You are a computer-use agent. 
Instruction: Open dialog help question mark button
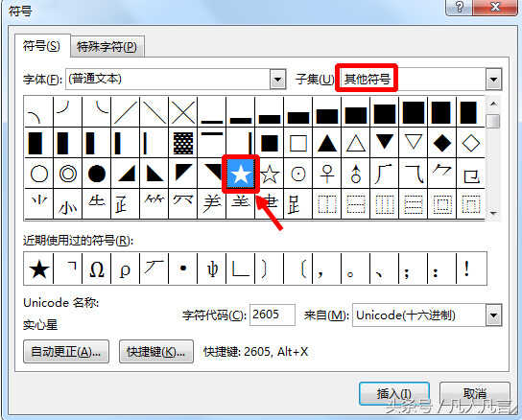(460, 7)
